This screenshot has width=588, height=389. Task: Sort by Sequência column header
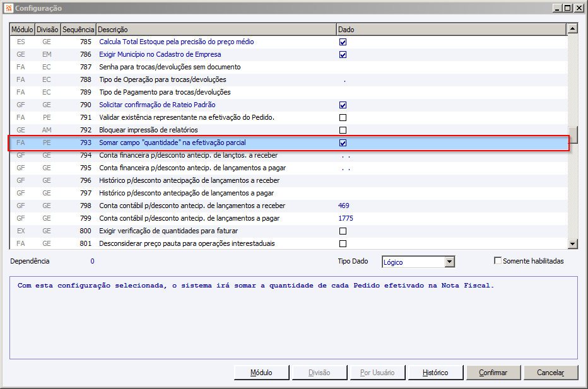tap(78, 29)
